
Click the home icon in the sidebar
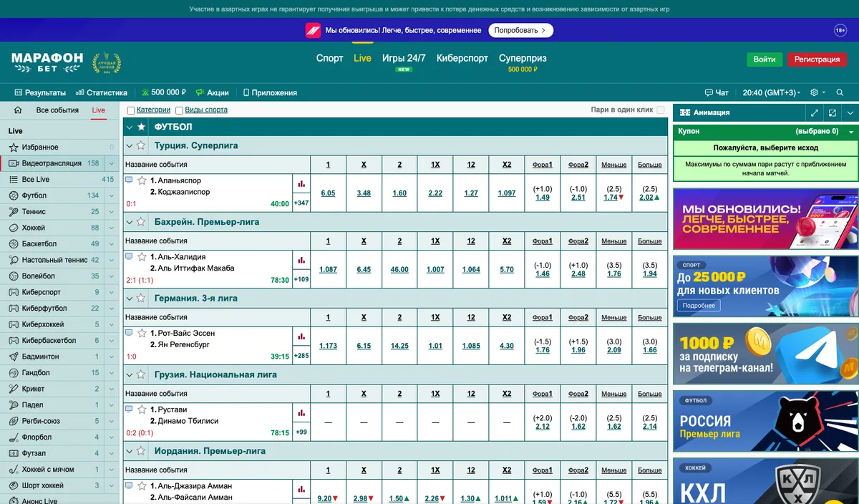click(18, 110)
